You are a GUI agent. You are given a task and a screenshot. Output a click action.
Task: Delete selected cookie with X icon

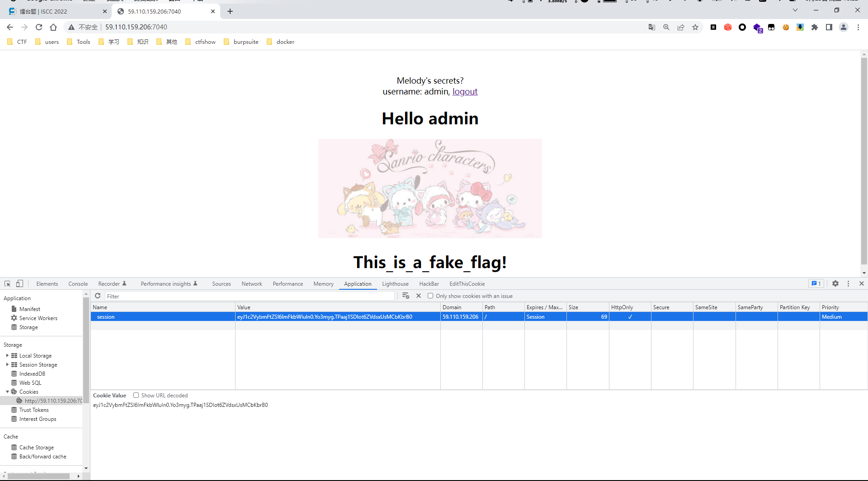tap(419, 296)
